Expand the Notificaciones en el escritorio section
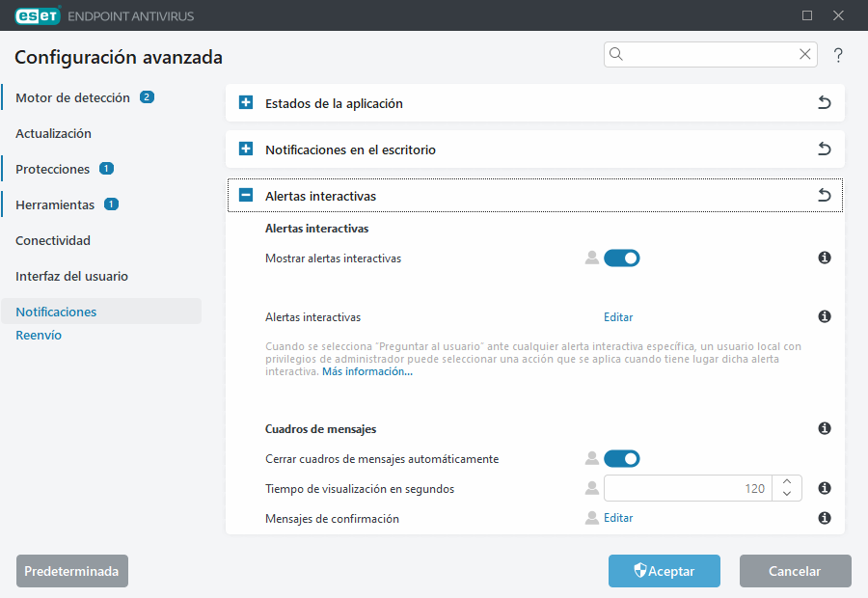Image resolution: width=868 pixels, height=598 pixels. [x=244, y=149]
